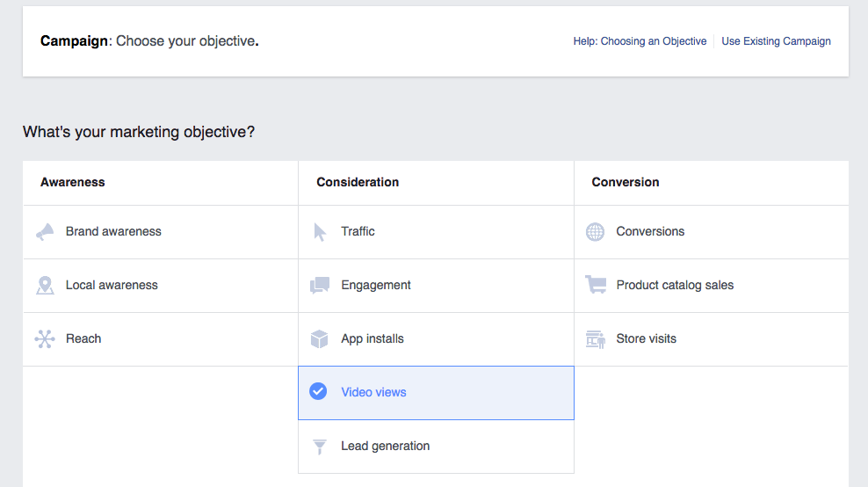Select the Brand awareness objective
This screenshot has width=868, height=487.
pyautogui.click(x=161, y=232)
